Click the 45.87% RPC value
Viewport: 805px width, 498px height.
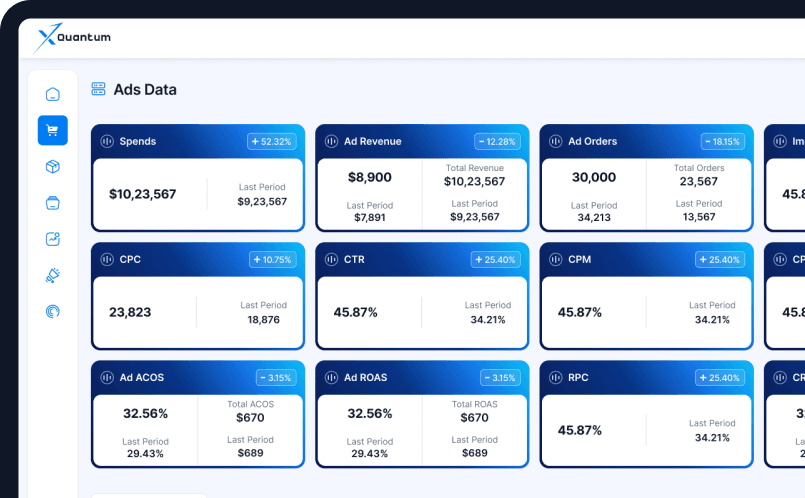(x=580, y=430)
